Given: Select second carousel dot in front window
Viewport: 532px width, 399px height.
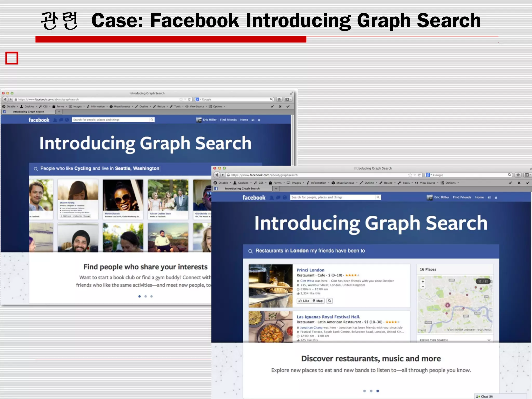Looking at the screenshot, I should 371,391.
